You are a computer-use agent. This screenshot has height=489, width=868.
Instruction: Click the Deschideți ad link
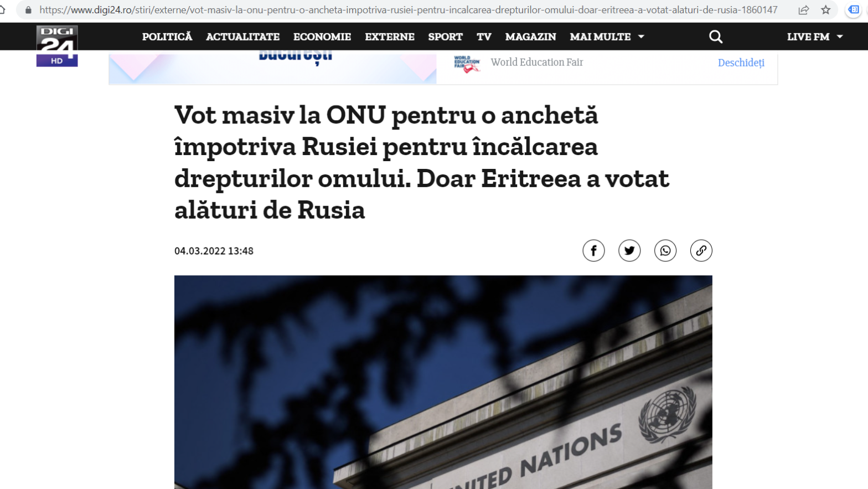tap(741, 63)
